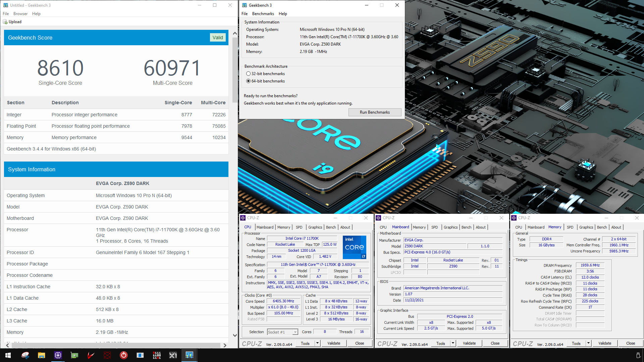Open About tab in first CPU-Z window
The width and height of the screenshot is (644, 362).
(345, 227)
